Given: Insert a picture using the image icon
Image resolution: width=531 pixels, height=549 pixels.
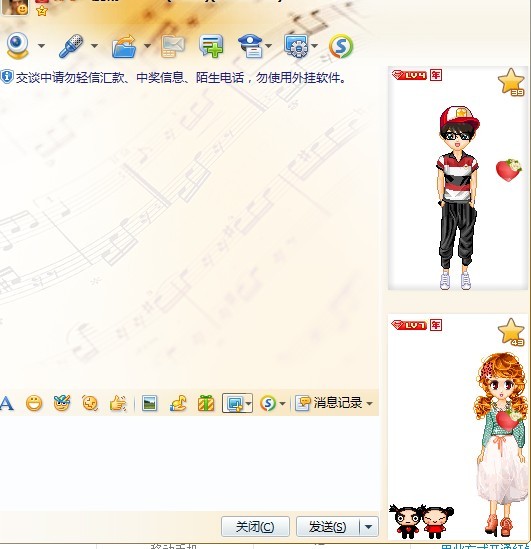Looking at the screenshot, I should tap(149, 403).
